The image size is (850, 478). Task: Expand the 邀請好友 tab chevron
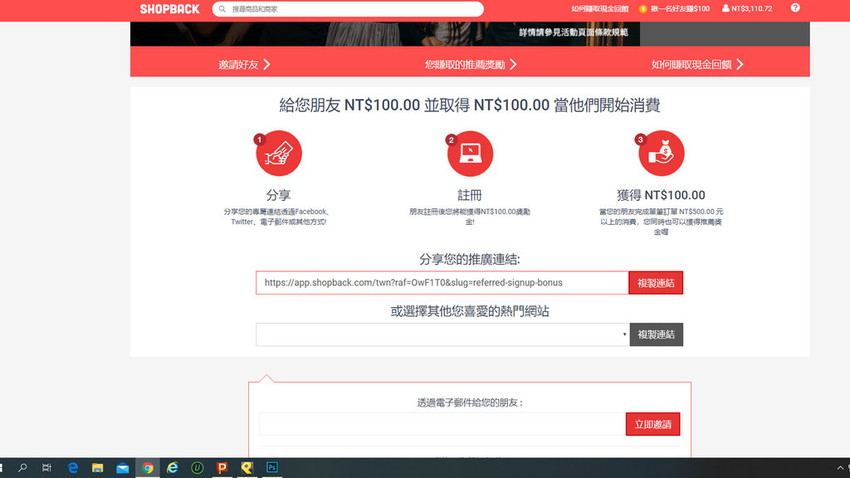pyautogui.click(x=267, y=64)
